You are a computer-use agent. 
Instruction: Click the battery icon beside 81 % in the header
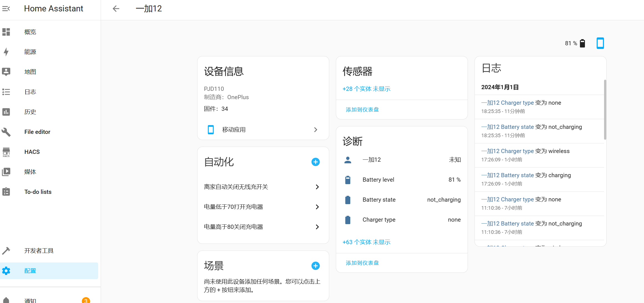582,43
